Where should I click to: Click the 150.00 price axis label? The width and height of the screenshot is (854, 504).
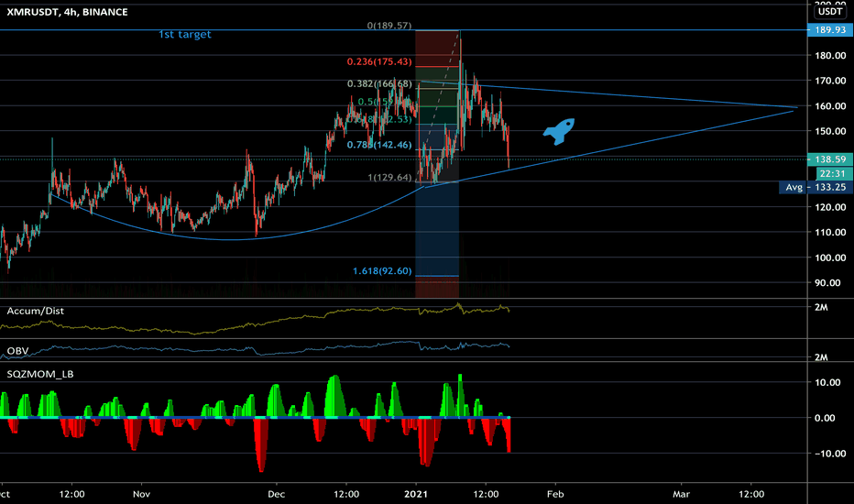point(830,131)
